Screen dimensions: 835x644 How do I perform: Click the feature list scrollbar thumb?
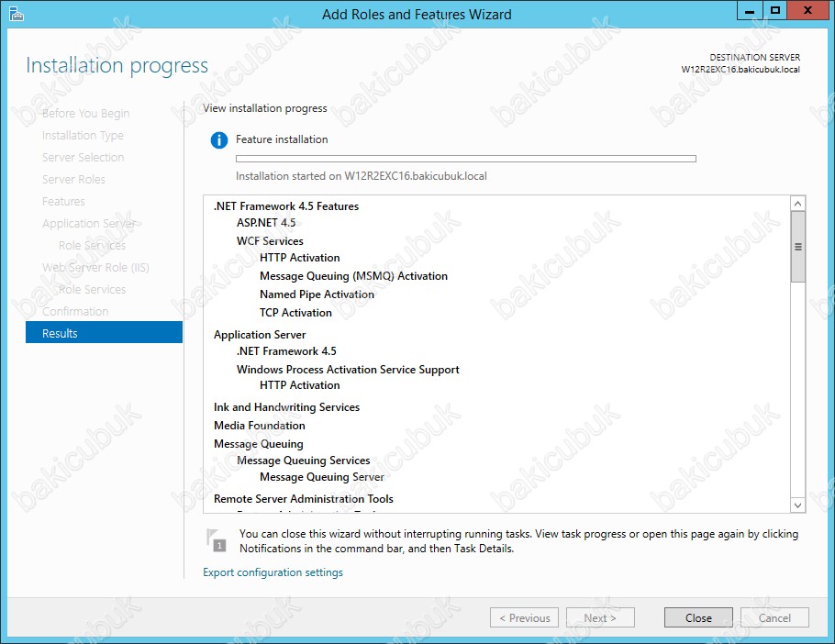797,247
